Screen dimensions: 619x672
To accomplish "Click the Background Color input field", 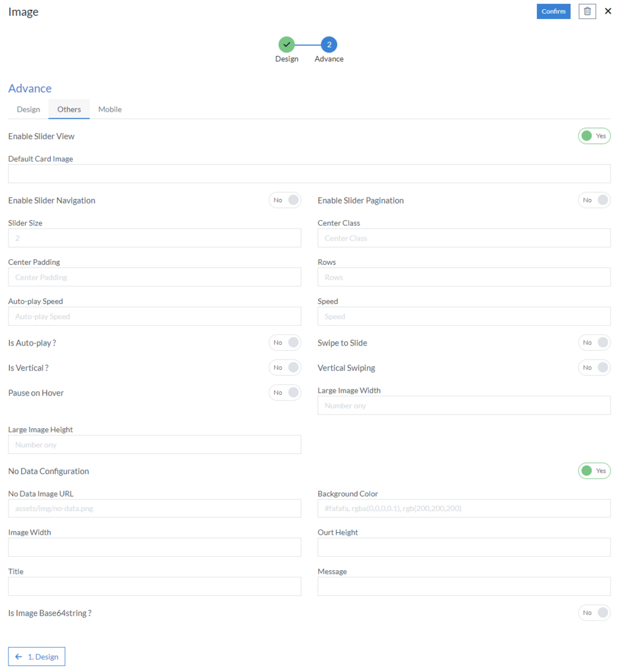I will (464, 508).
